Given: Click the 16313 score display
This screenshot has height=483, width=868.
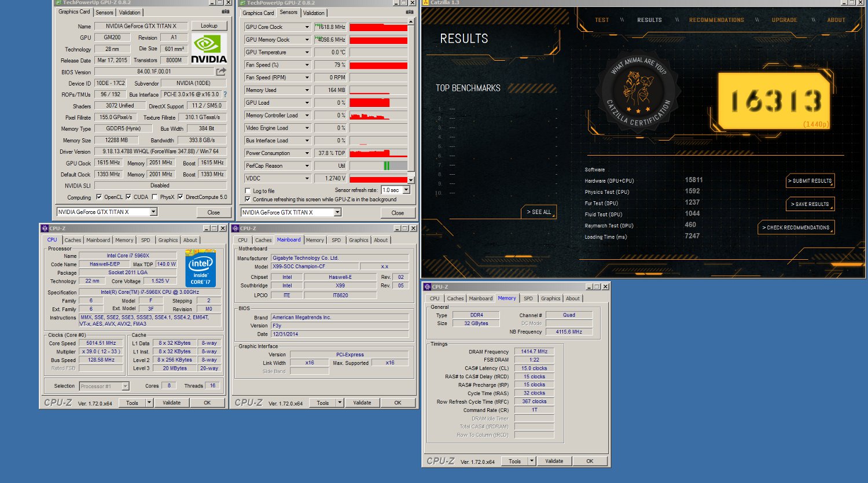Looking at the screenshot, I should click(x=774, y=101).
